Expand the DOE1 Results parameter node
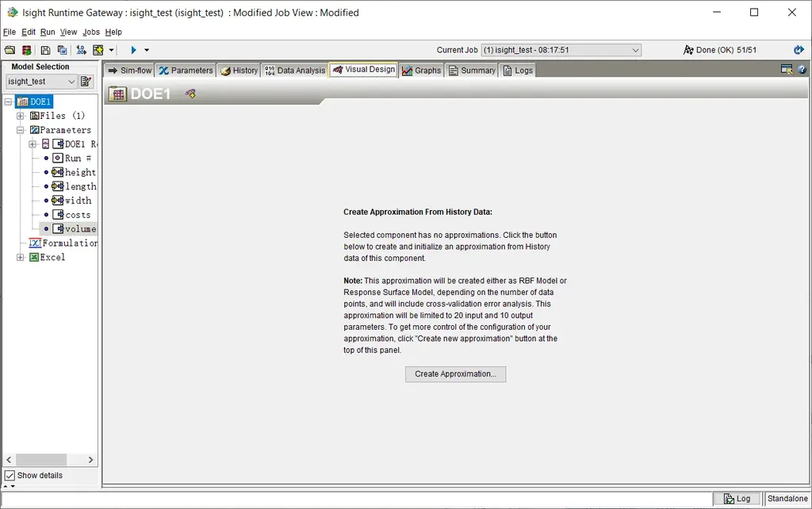 click(x=32, y=144)
